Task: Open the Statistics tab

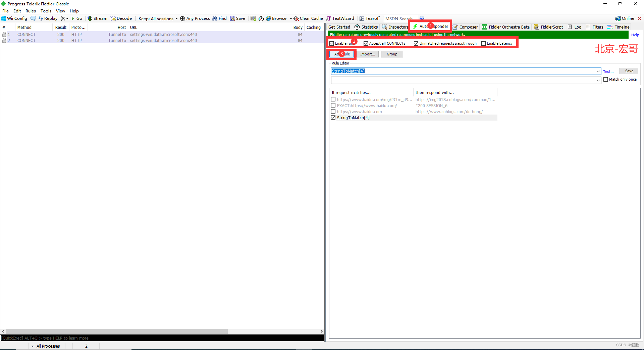Action: (x=366, y=27)
